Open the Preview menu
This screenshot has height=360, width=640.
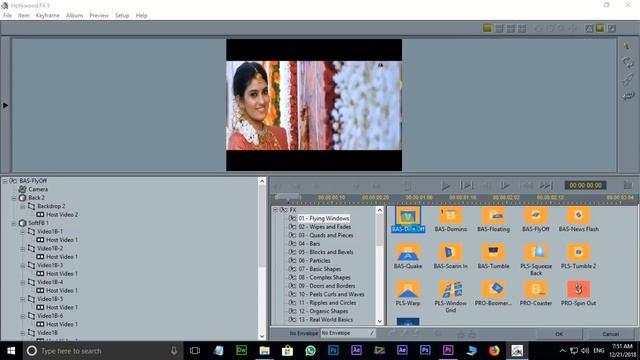[99, 16]
